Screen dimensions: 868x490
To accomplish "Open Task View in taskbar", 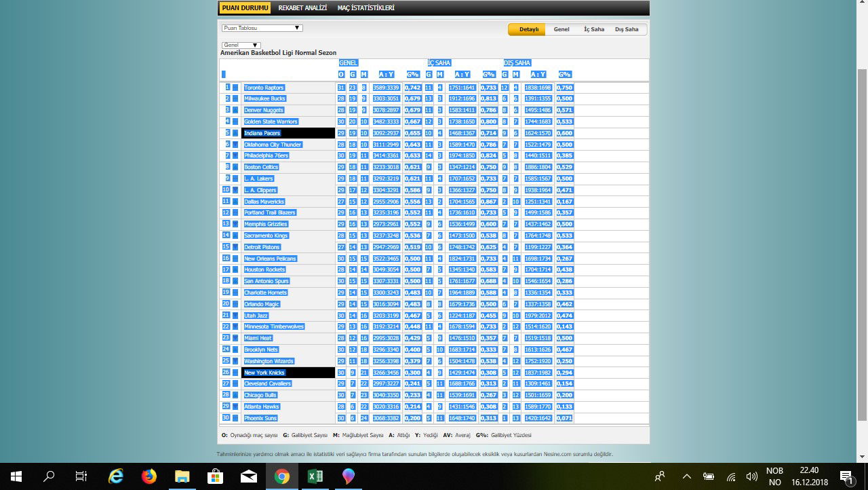I will pos(81,476).
